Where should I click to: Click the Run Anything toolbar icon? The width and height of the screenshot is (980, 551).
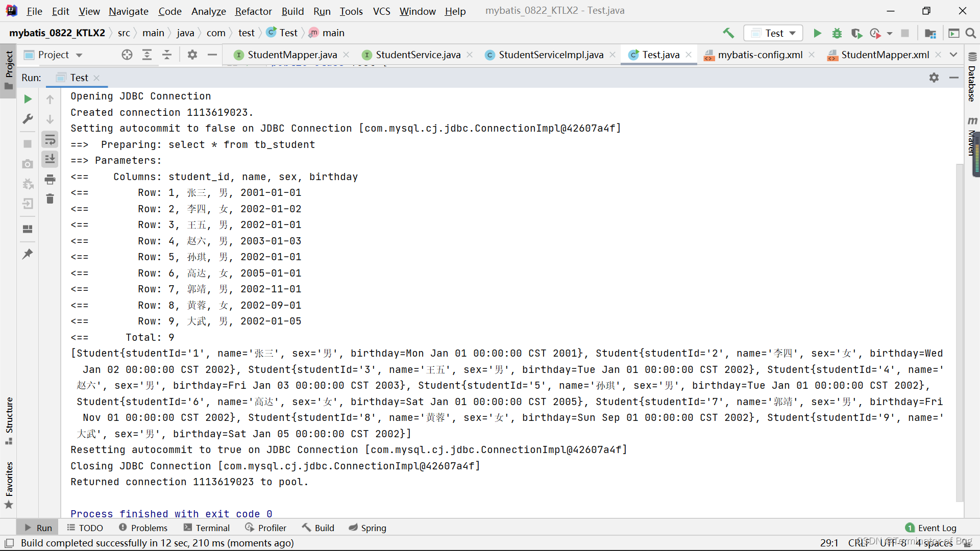(953, 33)
